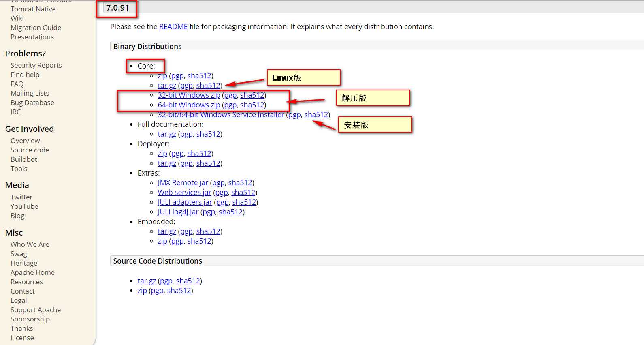The height and width of the screenshot is (345, 644).
Task: Open the Legal sidebar link
Action: [19, 300]
